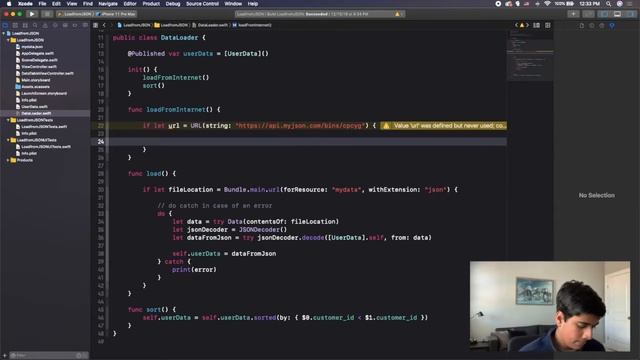Select Assets.xcassets in navigator
The image size is (640, 360).
coord(35,87)
